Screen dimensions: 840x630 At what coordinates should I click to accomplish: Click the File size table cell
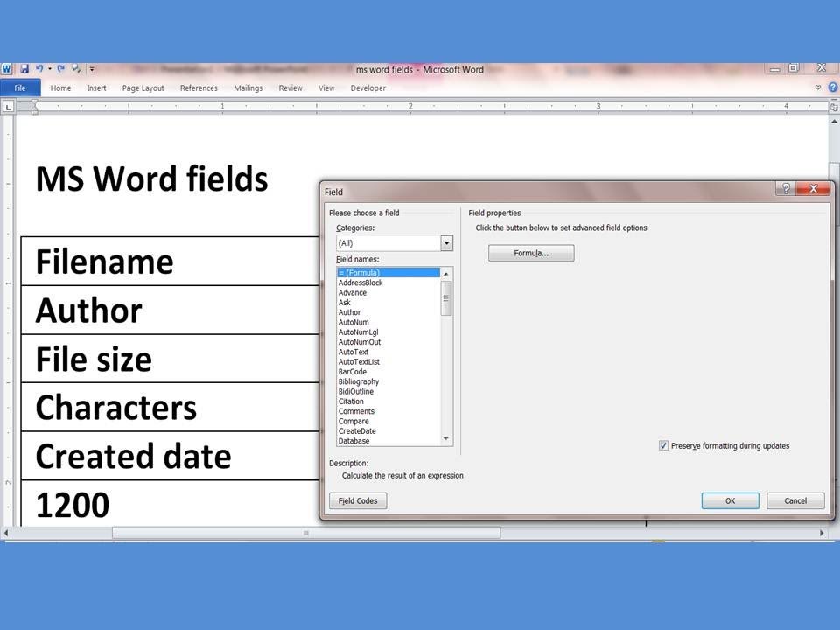pyautogui.click(x=171, y=359)
